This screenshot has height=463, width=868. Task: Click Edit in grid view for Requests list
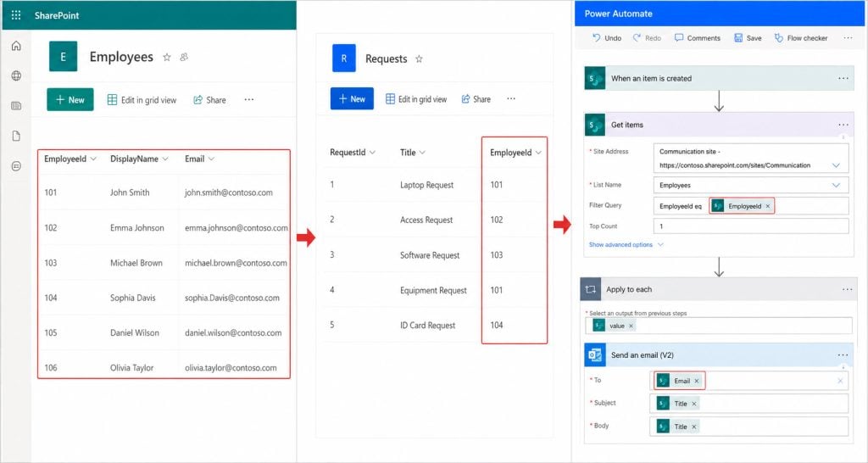pos(415,99)
